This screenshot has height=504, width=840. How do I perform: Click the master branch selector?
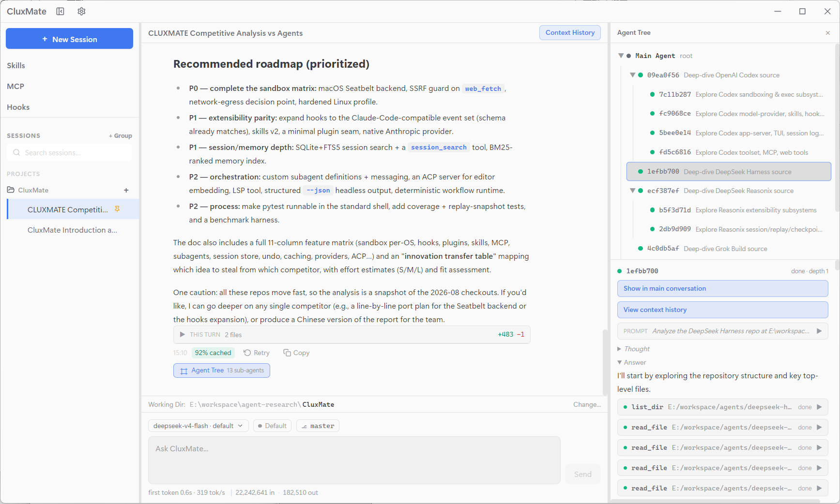318,426
